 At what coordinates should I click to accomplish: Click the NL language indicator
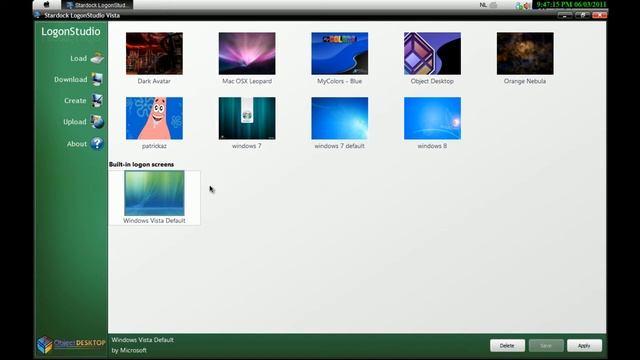483,5
